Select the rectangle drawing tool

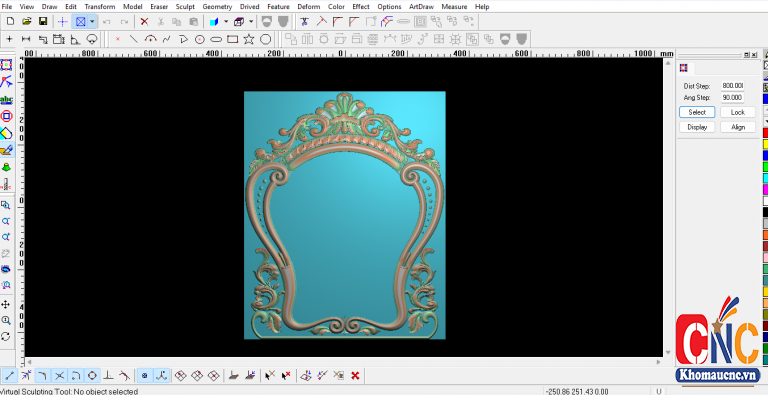click(x=233, y=39)
